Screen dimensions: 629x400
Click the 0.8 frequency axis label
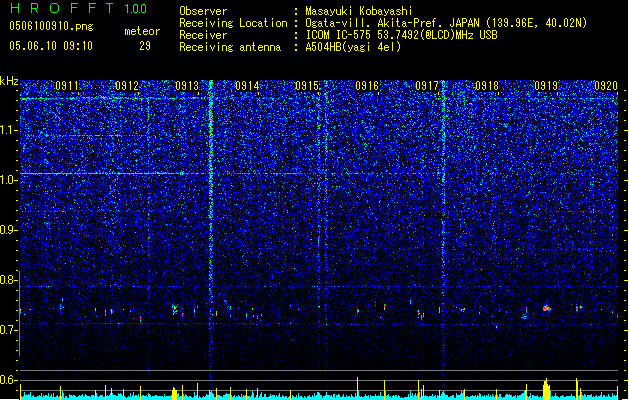point(9,280)
